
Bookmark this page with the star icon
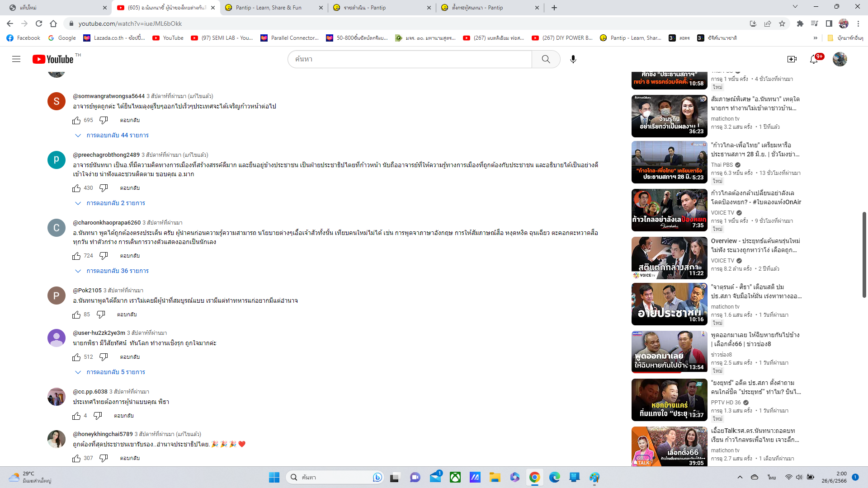tap(782, 23)
